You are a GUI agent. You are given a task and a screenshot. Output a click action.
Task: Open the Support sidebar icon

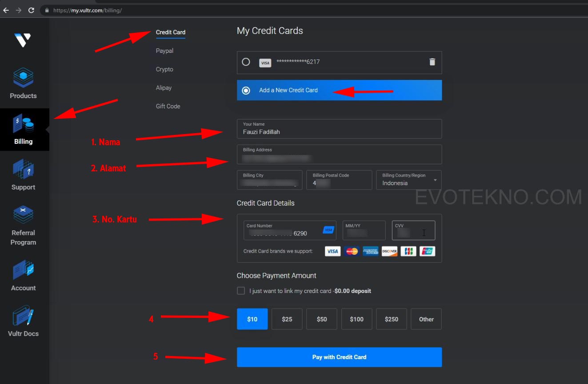coord(23,170)
